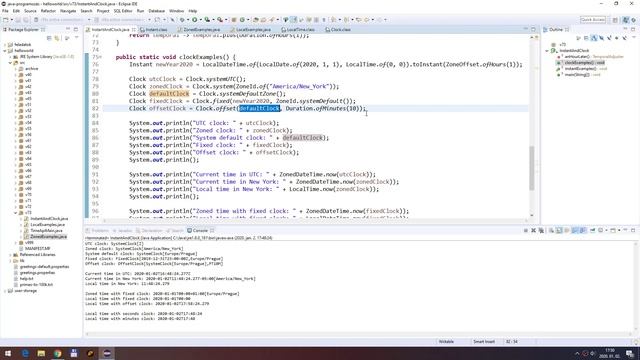Toggle Scroll Lock in the Console toolbar

(559, 231)
